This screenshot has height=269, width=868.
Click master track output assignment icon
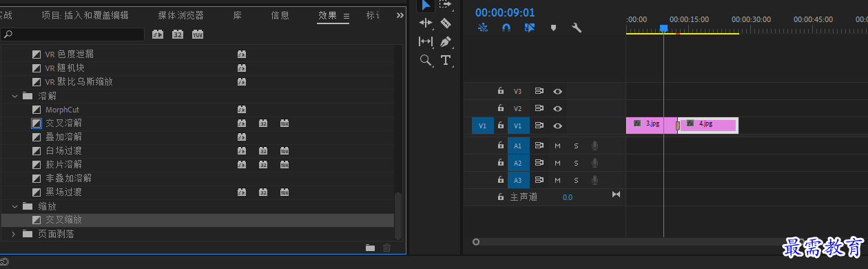616,195
